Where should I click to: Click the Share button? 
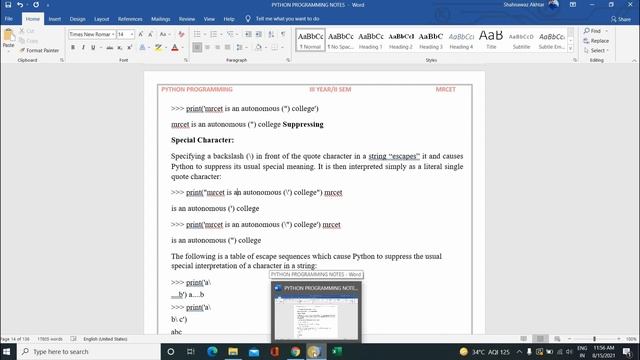(x=621, y=19)
